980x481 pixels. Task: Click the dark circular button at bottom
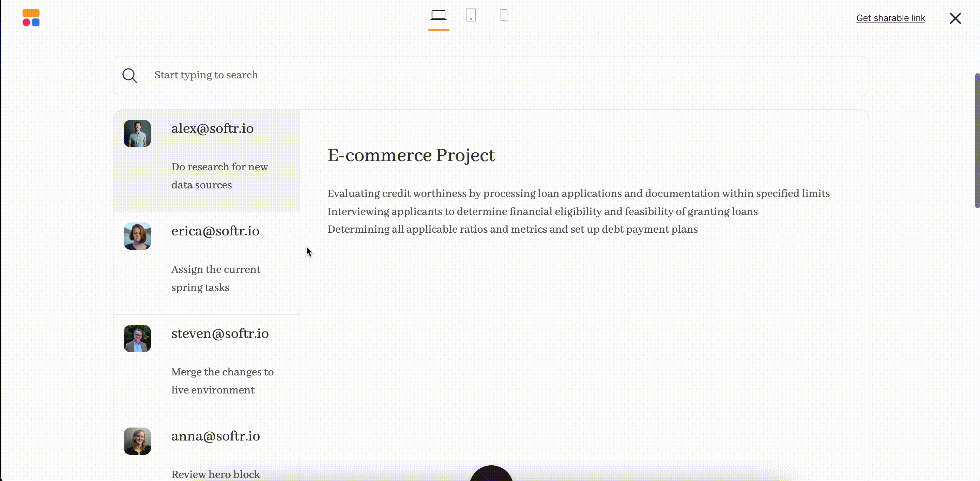491,474
